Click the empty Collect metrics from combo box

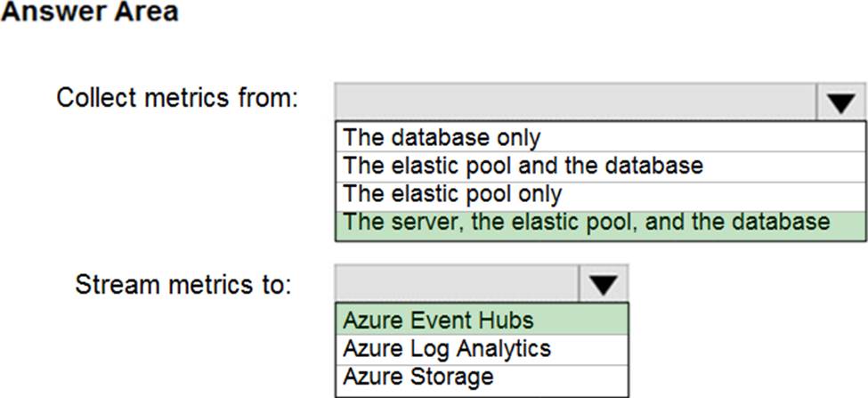[575, 102]
